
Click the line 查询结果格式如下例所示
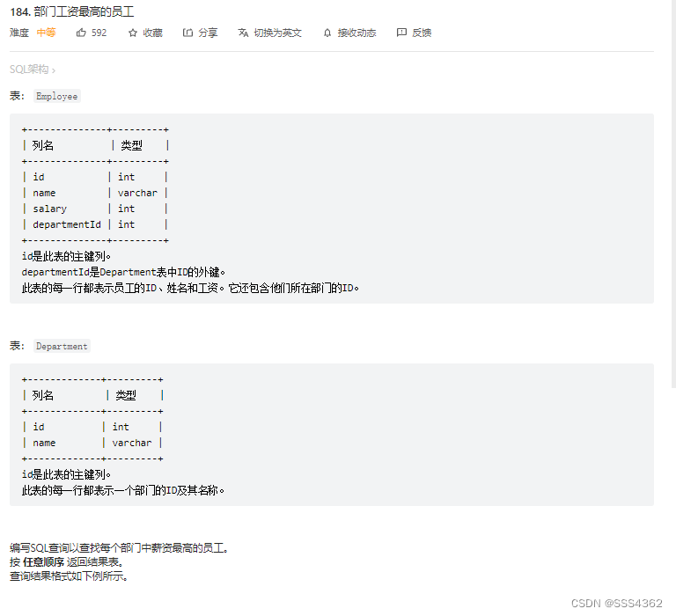[69, 576]
